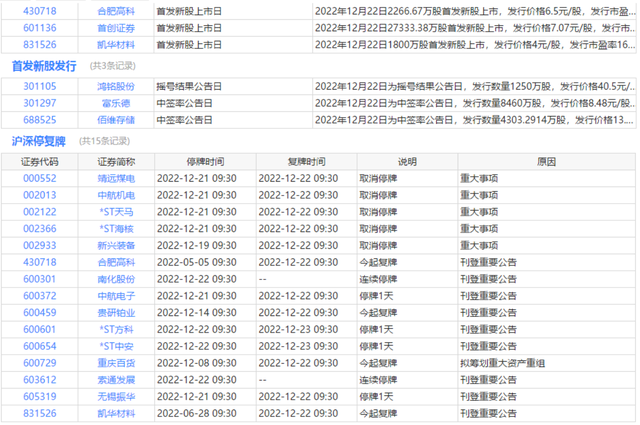Select 2022-12-23 09:30 resume time for *ST方科

pos(298,329)
